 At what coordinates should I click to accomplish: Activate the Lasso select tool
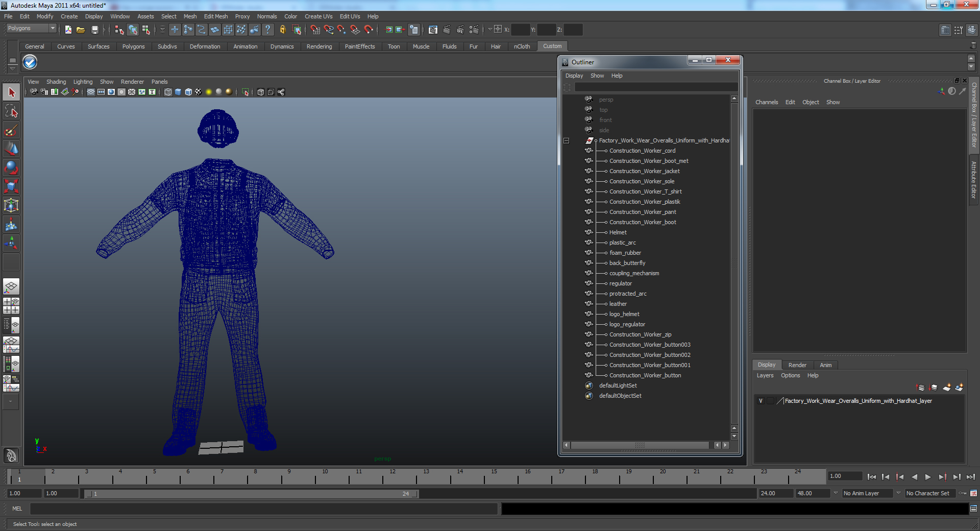click(11, 111)
